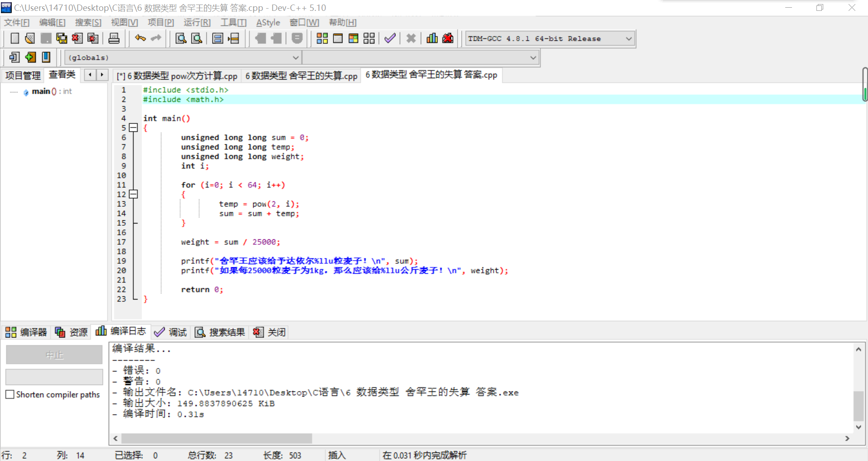Click the left tab scroll arrow of side panel
Viewport: 868px width, 461px height.
pyautogui.click(x=90, y=75)
